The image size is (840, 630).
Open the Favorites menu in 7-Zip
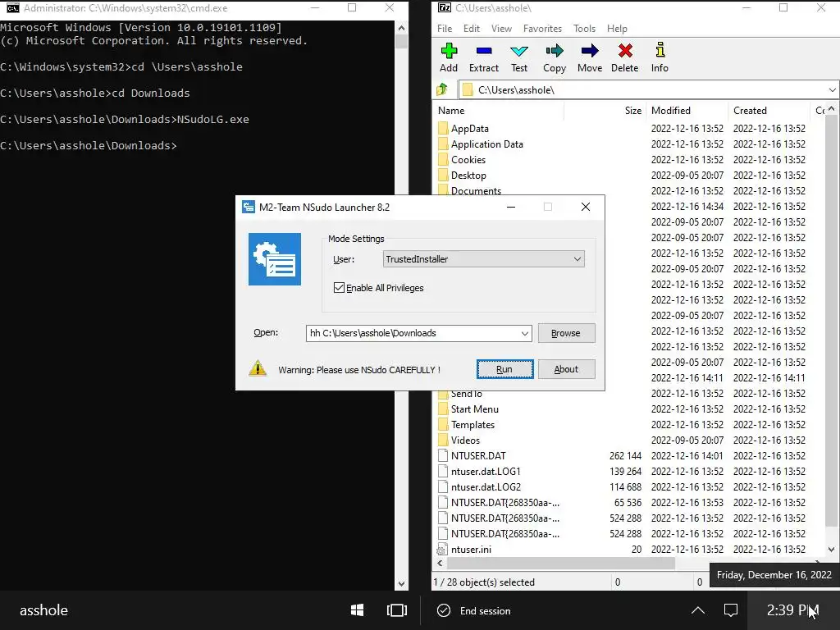543,29
